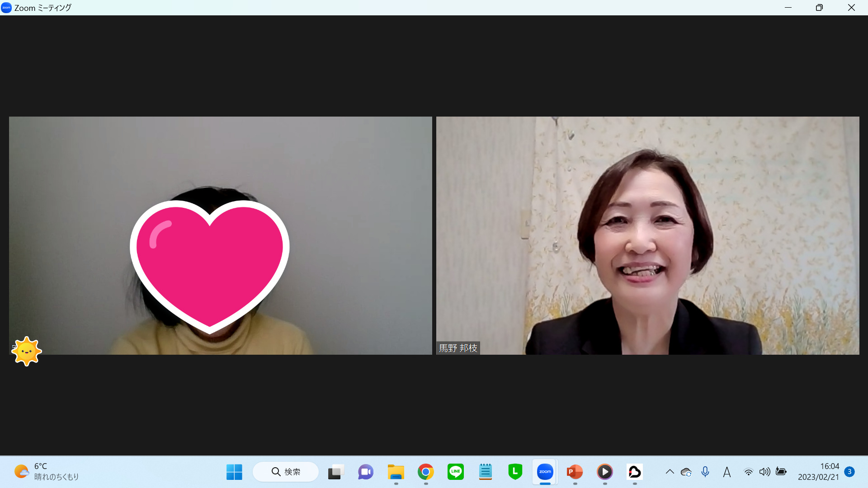Open PowerPoint from the taskbar

pos(575,472)
